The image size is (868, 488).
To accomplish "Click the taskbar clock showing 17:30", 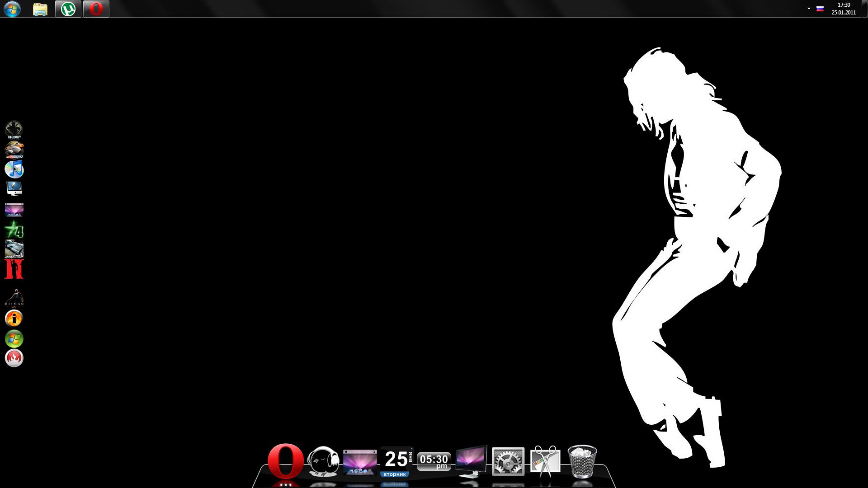I will click(x=844, y=9).
